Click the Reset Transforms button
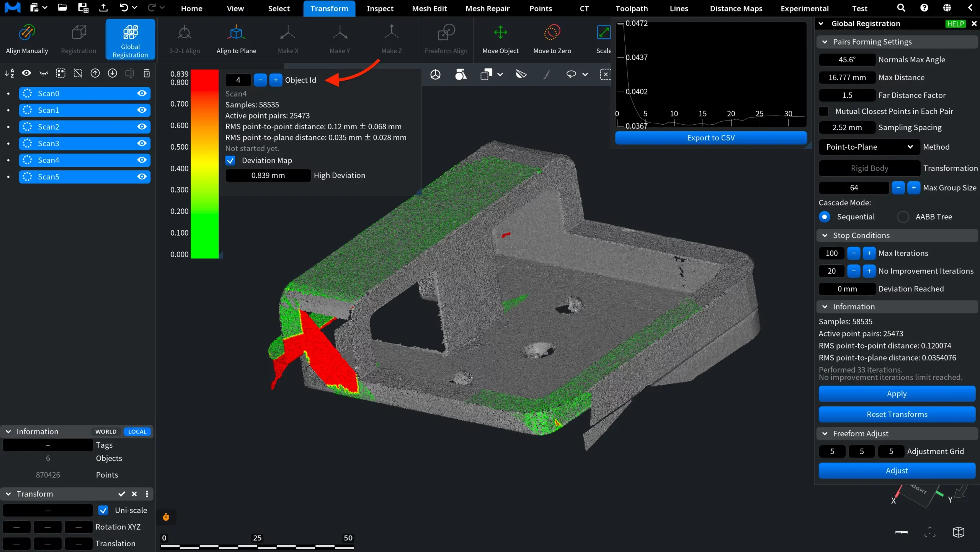This screenshot has width=980, height=552. (x=897, y=414)
